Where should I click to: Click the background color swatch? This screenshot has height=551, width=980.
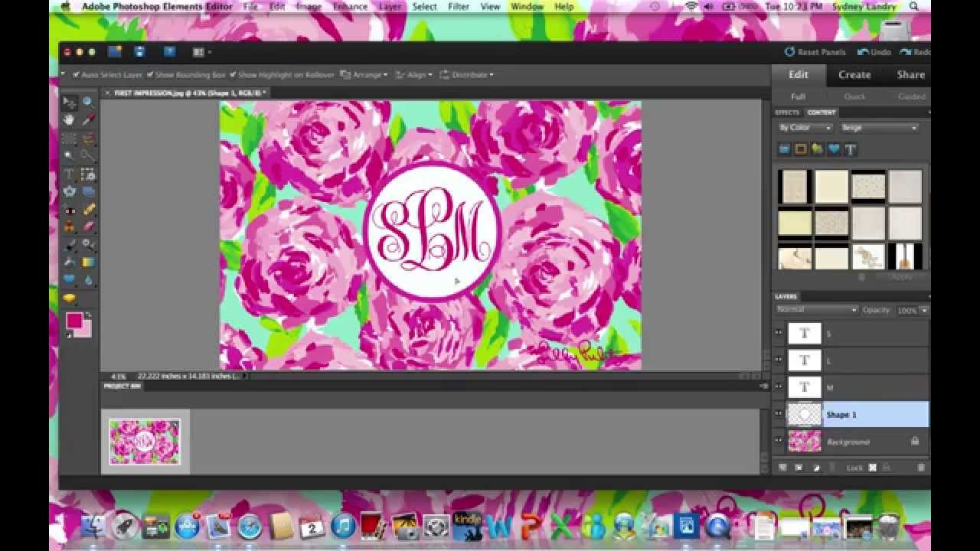tap(84, 330)
